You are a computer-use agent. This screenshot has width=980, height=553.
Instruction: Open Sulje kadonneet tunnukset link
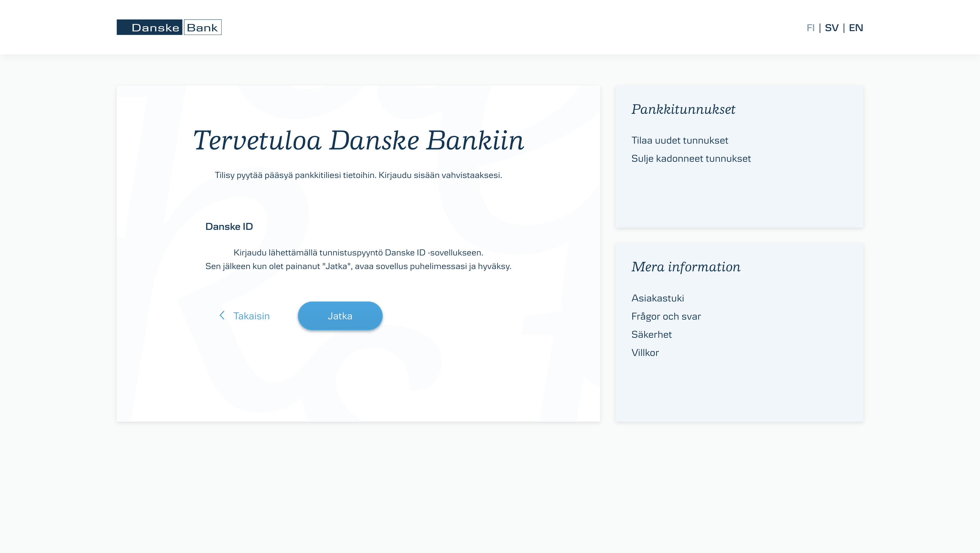click(691, 159)
